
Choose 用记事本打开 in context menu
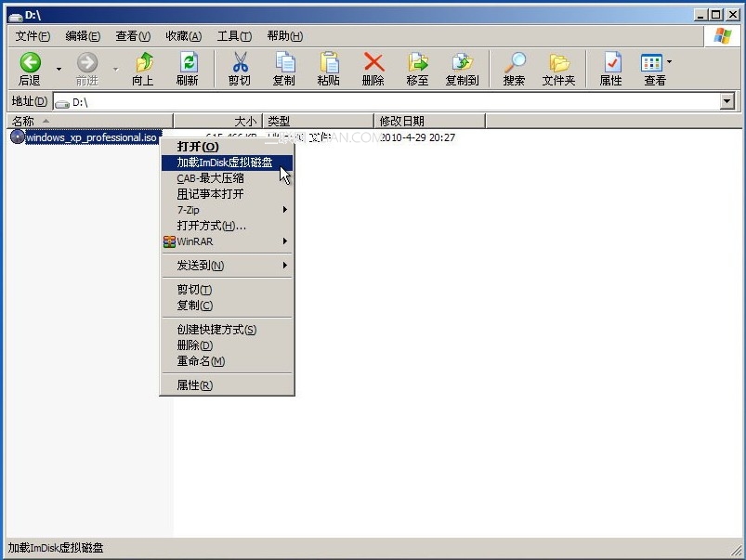coord(227,194)
